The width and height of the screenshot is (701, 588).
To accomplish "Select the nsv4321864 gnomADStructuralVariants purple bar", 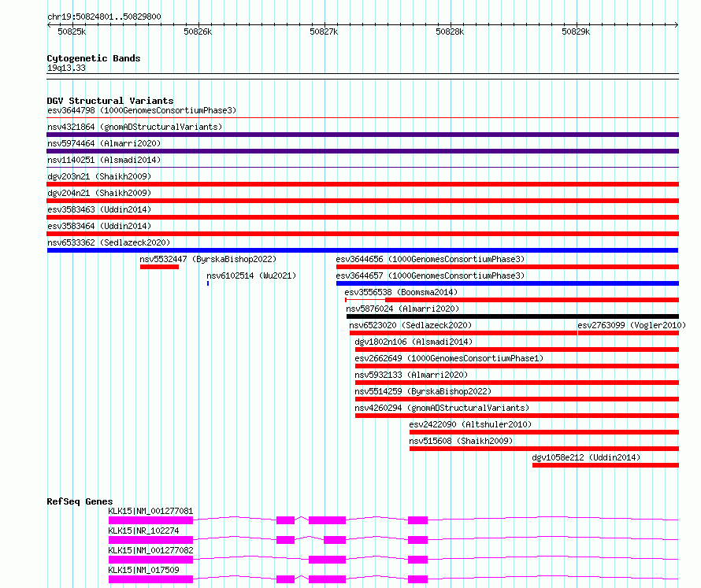I will pyautogui.click(x=362, y=135).
